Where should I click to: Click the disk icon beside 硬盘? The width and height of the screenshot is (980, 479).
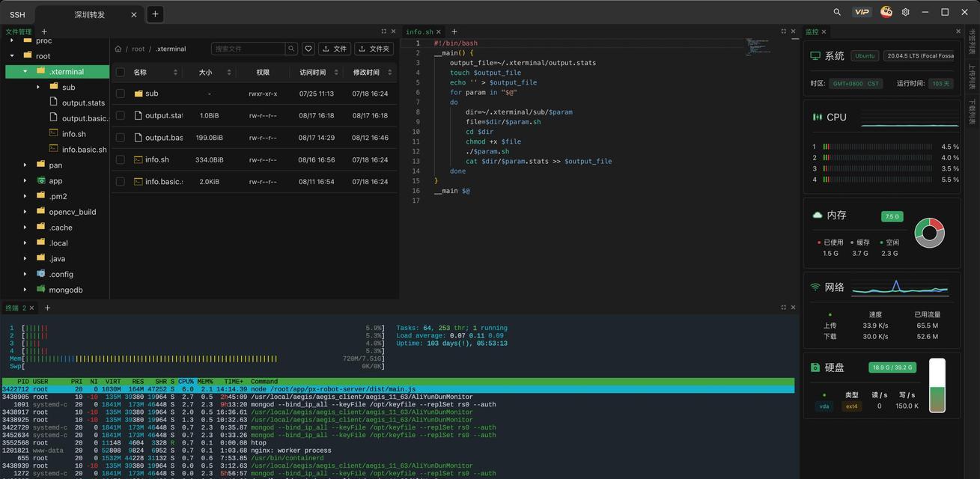point(815,367)
